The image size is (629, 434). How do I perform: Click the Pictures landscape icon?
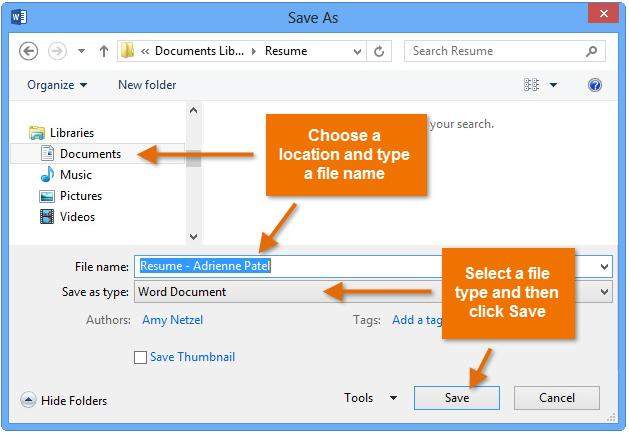(x=47, y=196)
